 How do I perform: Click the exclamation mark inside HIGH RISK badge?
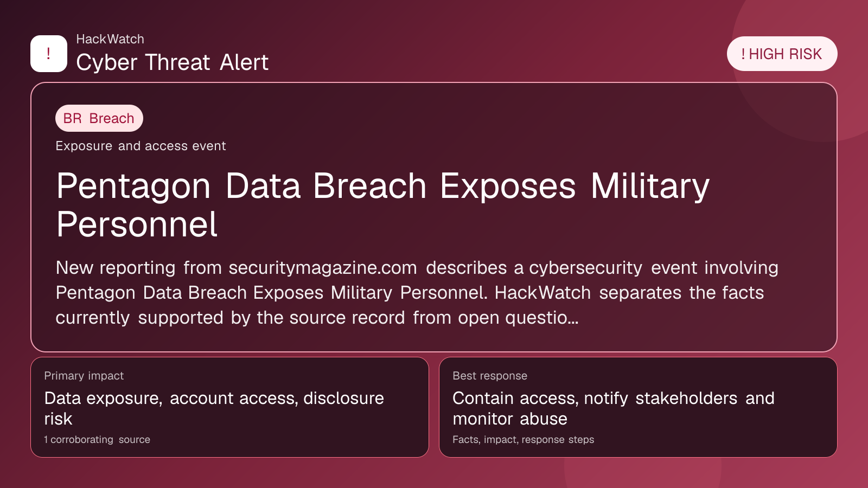coord(743,54)
